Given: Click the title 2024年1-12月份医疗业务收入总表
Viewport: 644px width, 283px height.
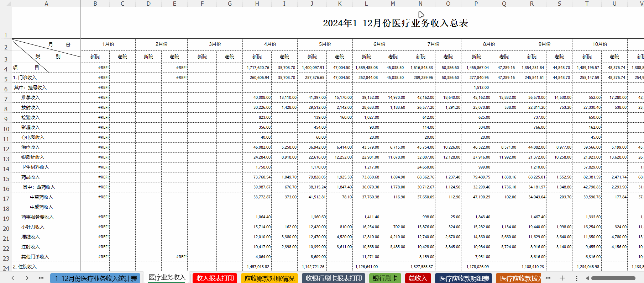Looking at the screenshot, I should [395, 23].
